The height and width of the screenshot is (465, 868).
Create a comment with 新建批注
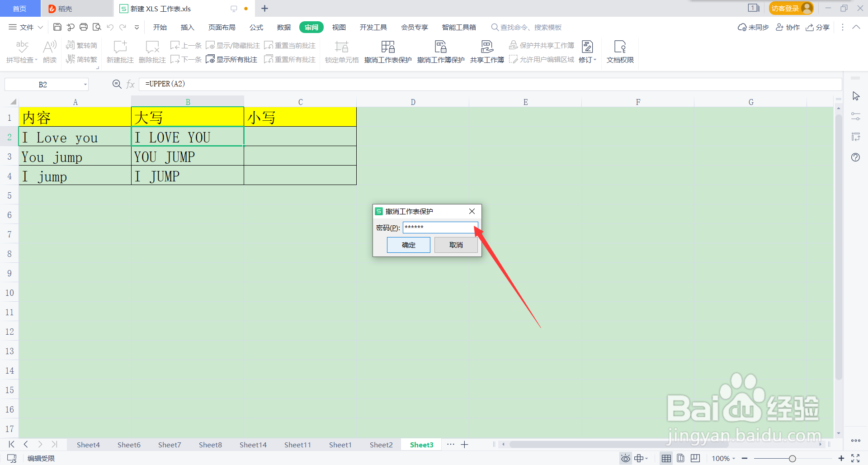[x=119, y=51]
